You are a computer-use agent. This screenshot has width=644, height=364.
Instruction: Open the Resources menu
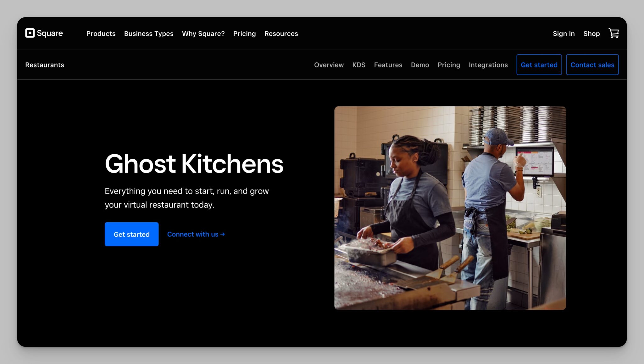point(281,33)
